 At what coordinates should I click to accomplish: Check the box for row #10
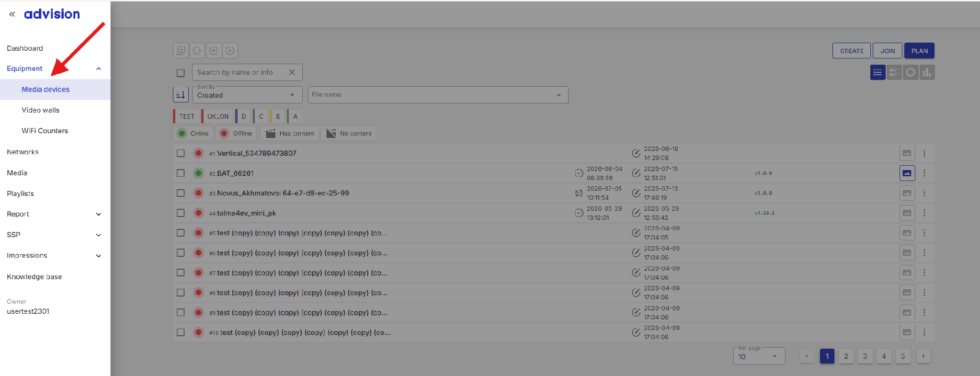coord(181,332)
